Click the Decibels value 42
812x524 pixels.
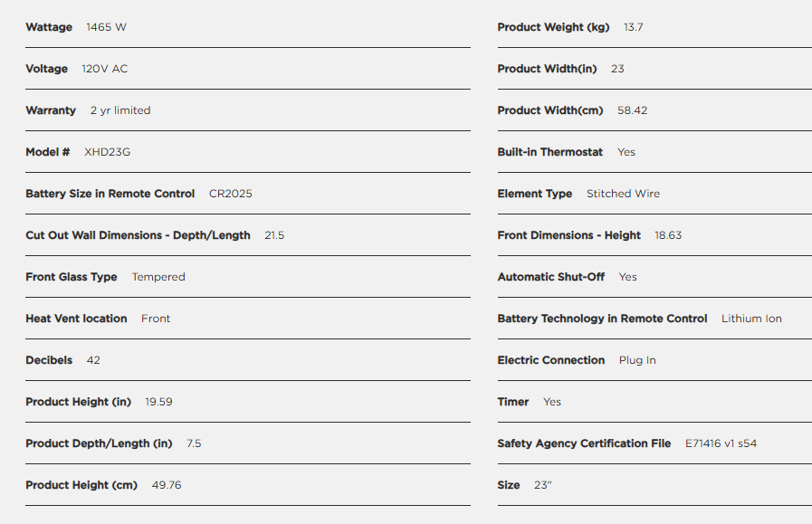point(93,360)
